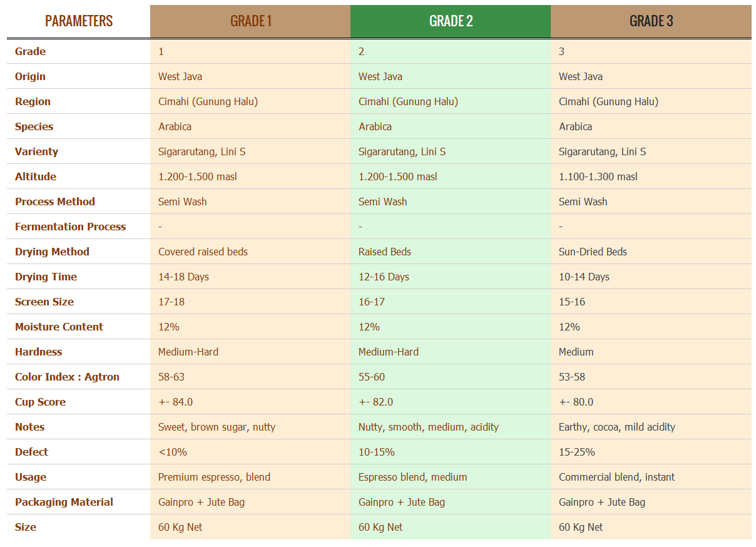The image size is (756, 547).
Task: Select the Earthy, cocoa, mild acidity cell
Action: click(616, 427)
